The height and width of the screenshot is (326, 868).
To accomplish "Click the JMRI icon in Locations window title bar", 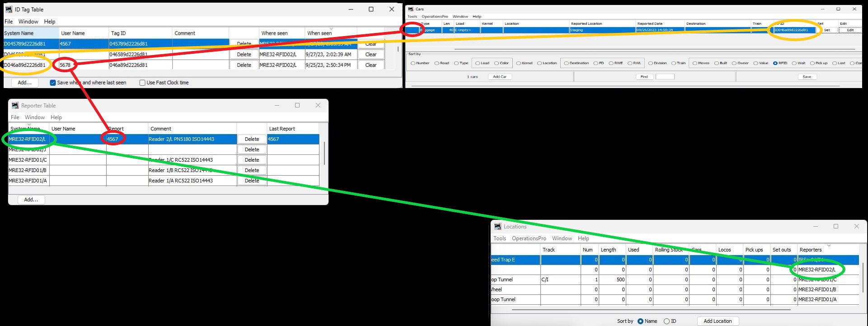I will point(497,227).
